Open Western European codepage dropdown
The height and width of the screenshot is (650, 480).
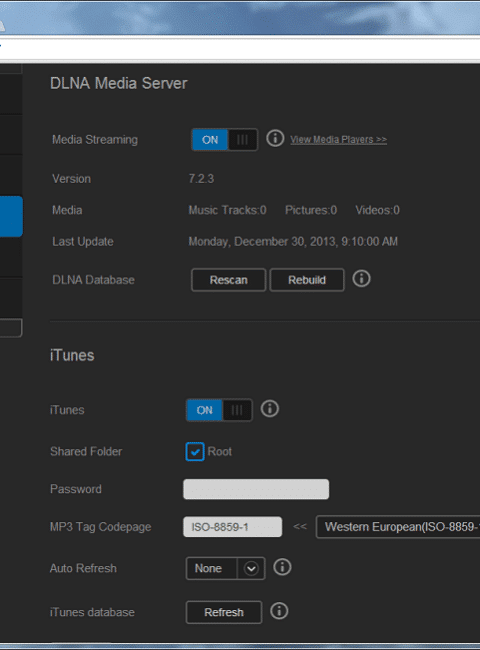(398, 527)
